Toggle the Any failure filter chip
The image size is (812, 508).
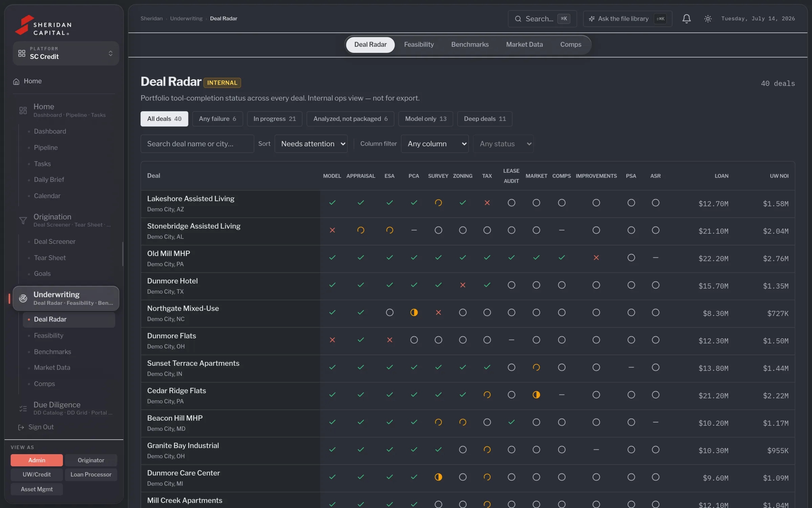218,119
